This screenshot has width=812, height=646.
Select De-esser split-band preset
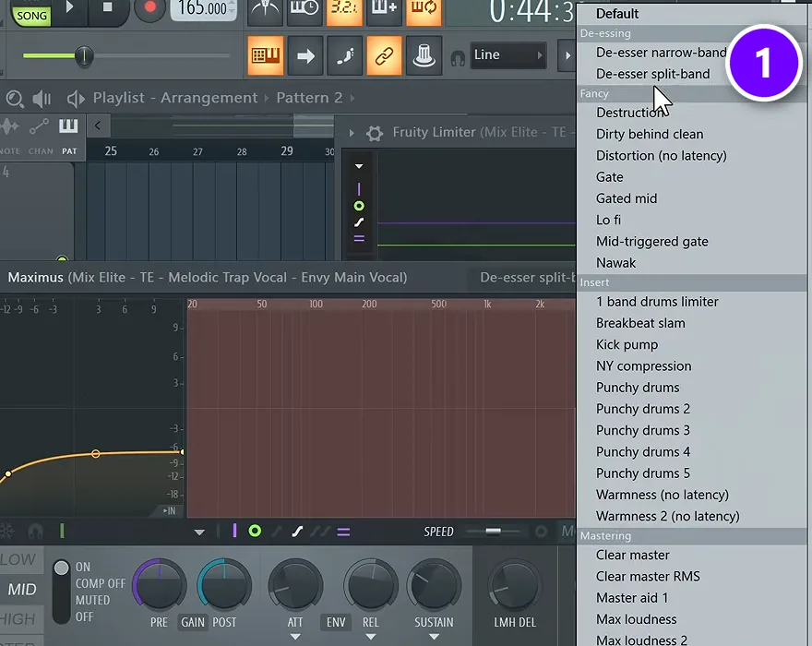pyautogui.click(x=692, y=74)
